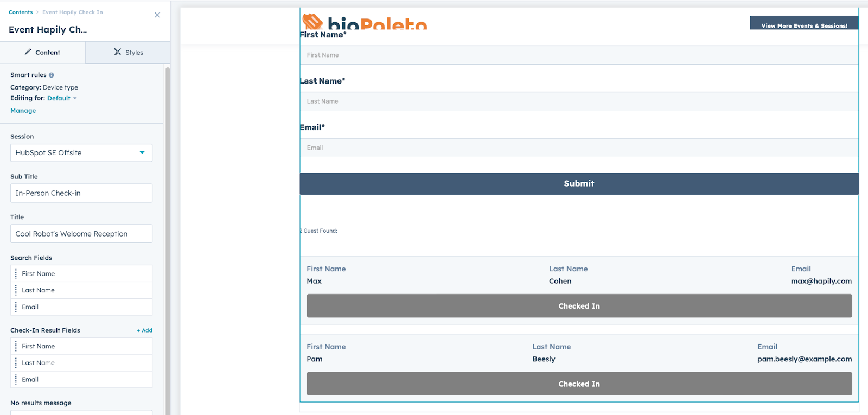
Task: Click the bioPoleto logo
Action: [x=364, y=22]
